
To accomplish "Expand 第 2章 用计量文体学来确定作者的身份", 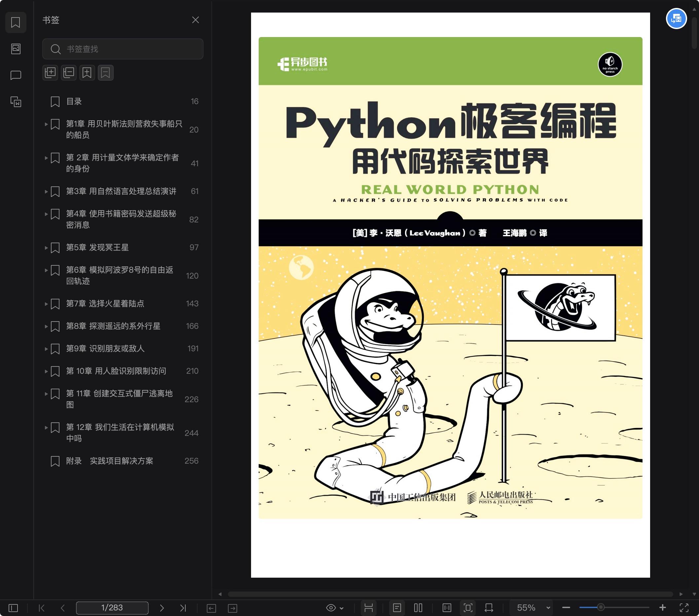I will pos(46,158).
